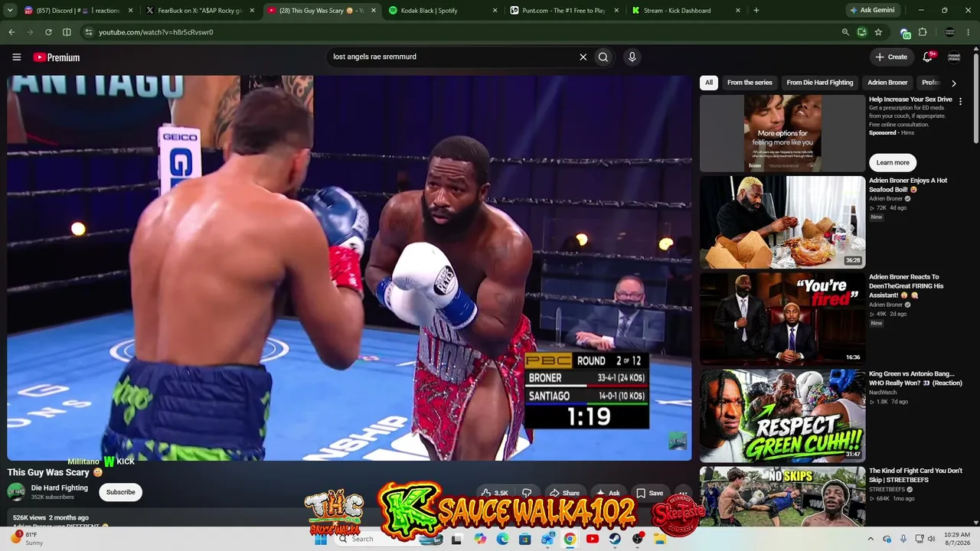Show more filter chips with right arrow

click(953, 83)
